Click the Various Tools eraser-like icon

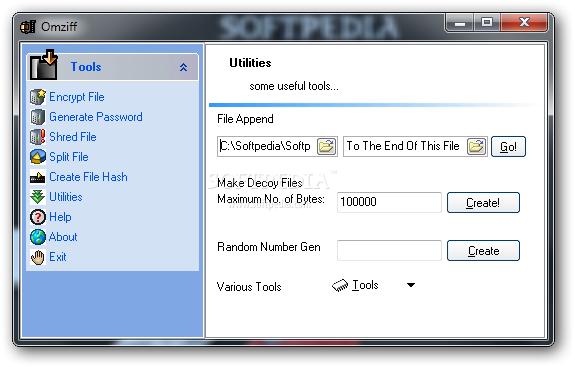(x=340, y=285)
